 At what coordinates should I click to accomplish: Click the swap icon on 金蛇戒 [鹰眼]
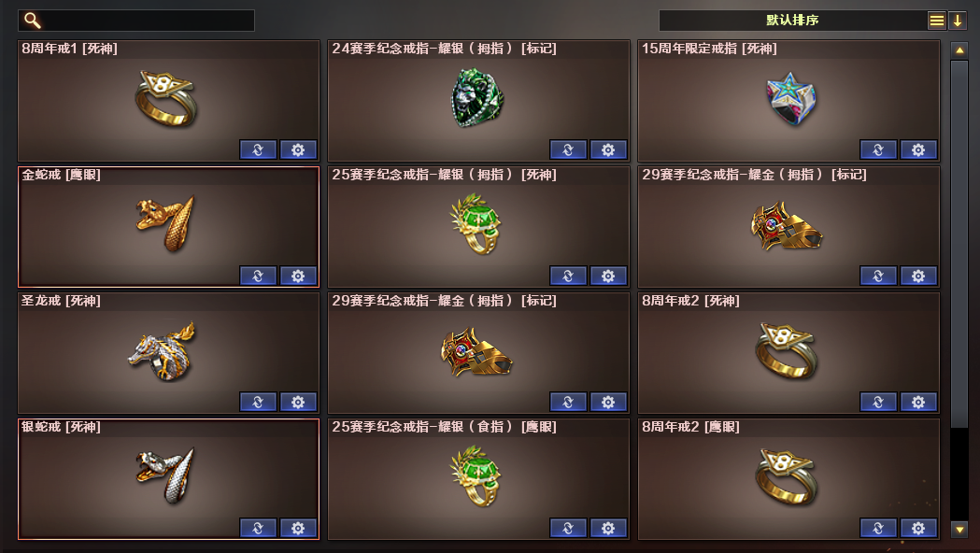(x=258, y=276)
